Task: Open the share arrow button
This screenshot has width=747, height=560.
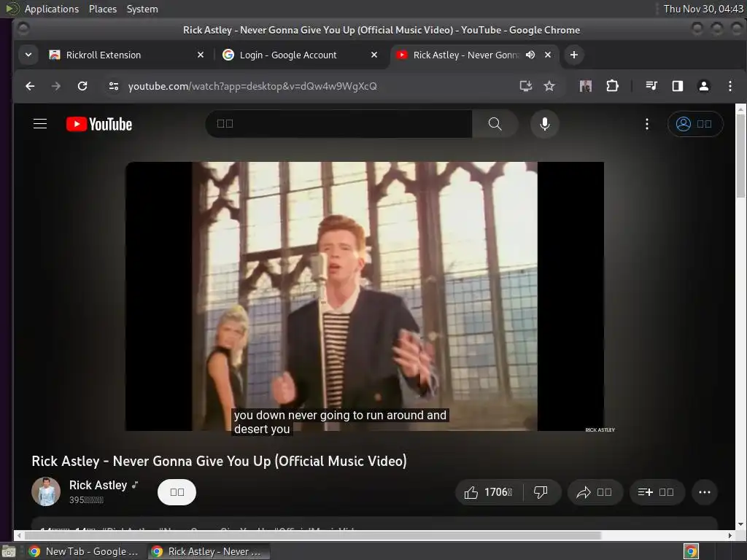Action: pos(595,492)
